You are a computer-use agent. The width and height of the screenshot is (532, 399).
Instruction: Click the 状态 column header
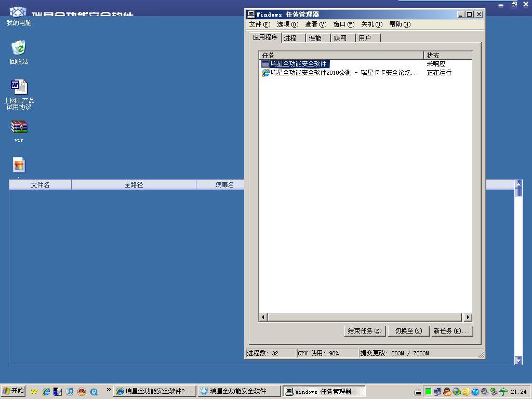pyautogui.click(x=447, y=55)
